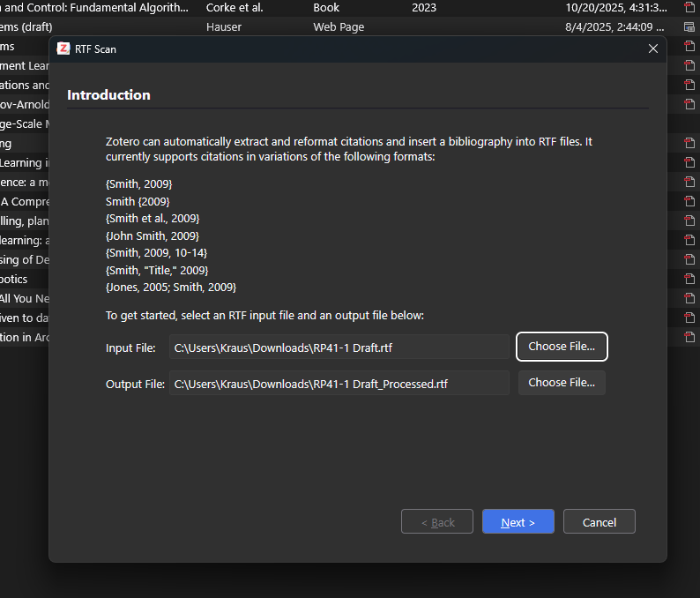The width and height of the screenshot is (700, 598).
Task: Click date cell "10/20/2025, 4:31:3..."
Action: click(x=616, y=8)
